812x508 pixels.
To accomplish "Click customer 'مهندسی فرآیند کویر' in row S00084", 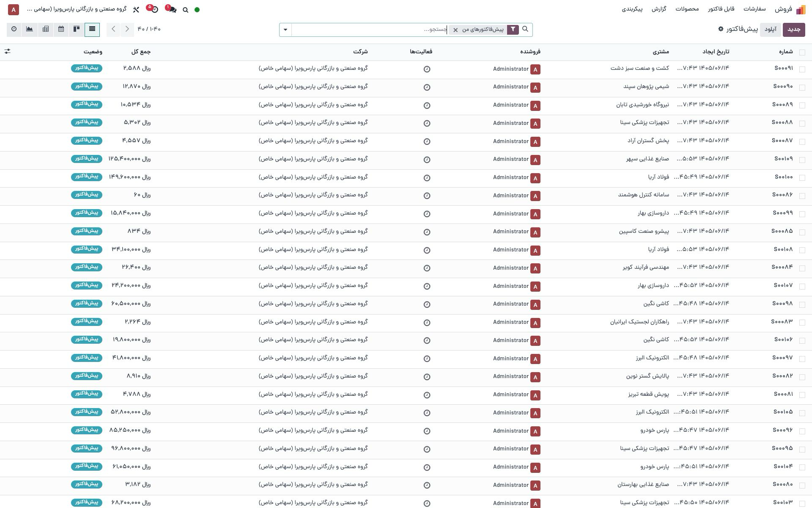I will 646,267.
